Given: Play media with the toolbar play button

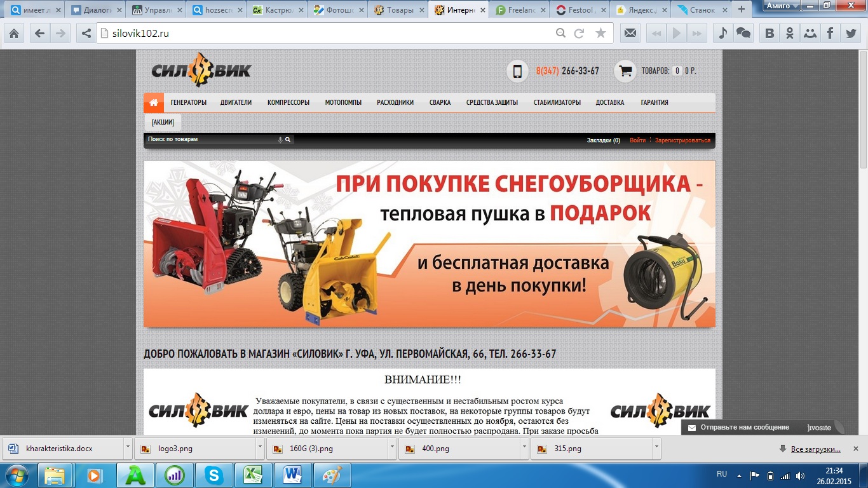Looking at the screenshot, I should click(x=677, y=34).
